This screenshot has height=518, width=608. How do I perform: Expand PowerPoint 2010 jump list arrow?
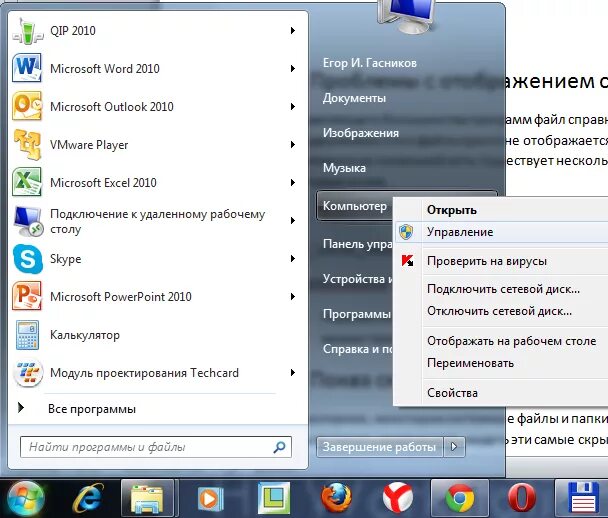point(293,297)
